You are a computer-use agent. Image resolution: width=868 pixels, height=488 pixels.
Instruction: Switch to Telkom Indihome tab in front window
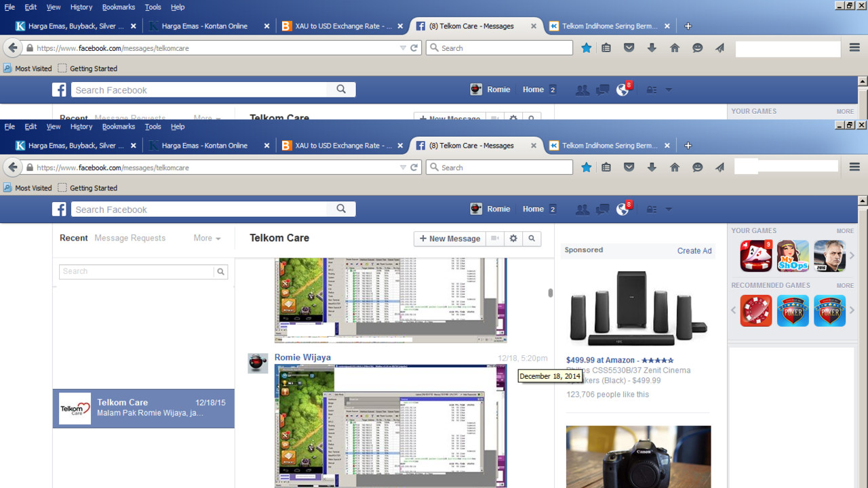click(x=610, y=146)
